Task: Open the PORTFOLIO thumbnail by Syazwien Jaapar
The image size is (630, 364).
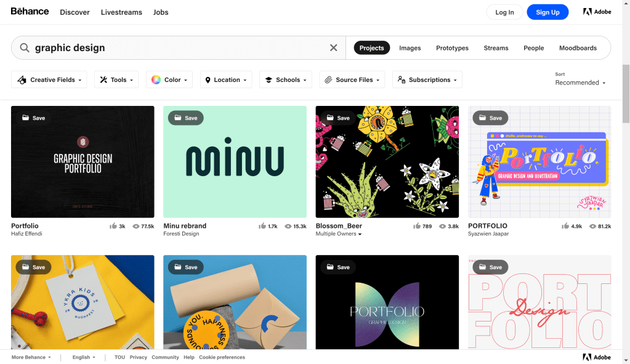Action: (x=539, y=162)
